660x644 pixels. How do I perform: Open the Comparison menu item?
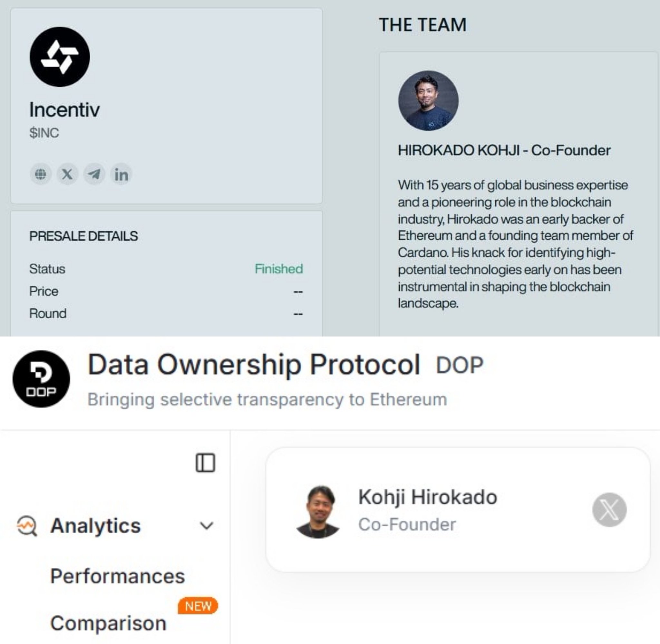pyautogui.click(x=108, y=623)
